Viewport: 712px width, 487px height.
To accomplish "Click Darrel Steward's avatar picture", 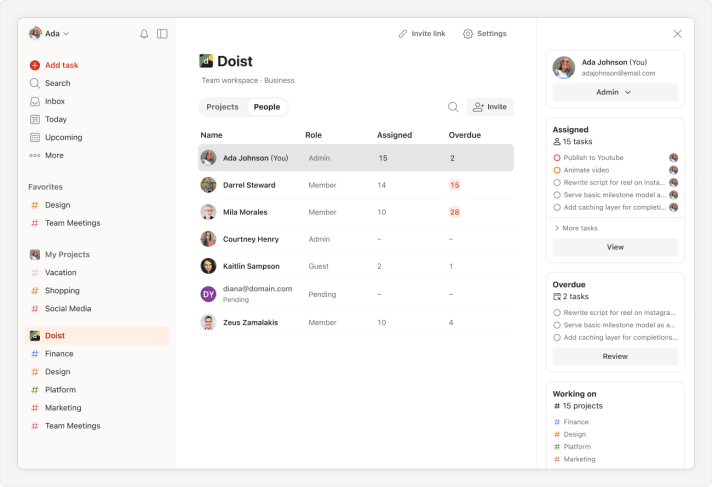I will (x=208, y=185).
